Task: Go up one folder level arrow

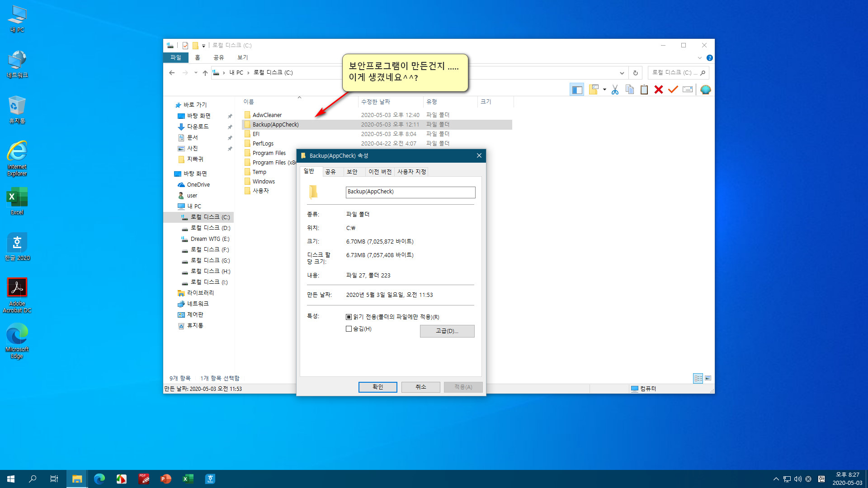Action: click(205, 73)
